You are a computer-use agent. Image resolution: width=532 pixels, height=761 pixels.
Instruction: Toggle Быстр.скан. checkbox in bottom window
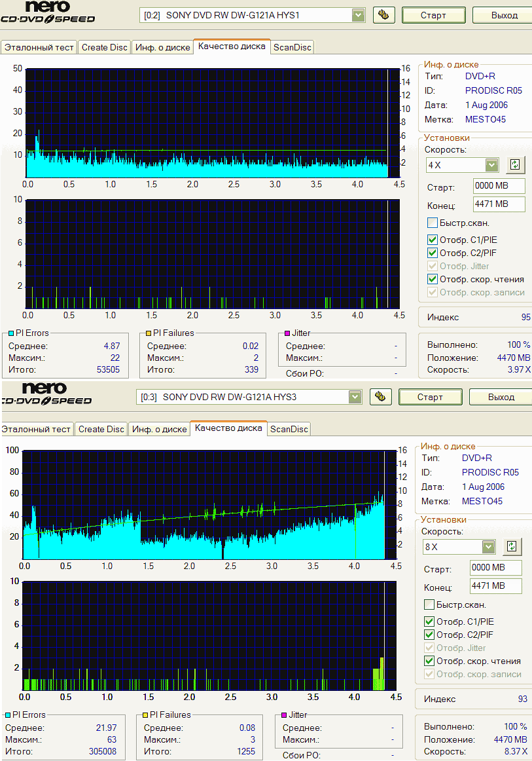(429, 604)
